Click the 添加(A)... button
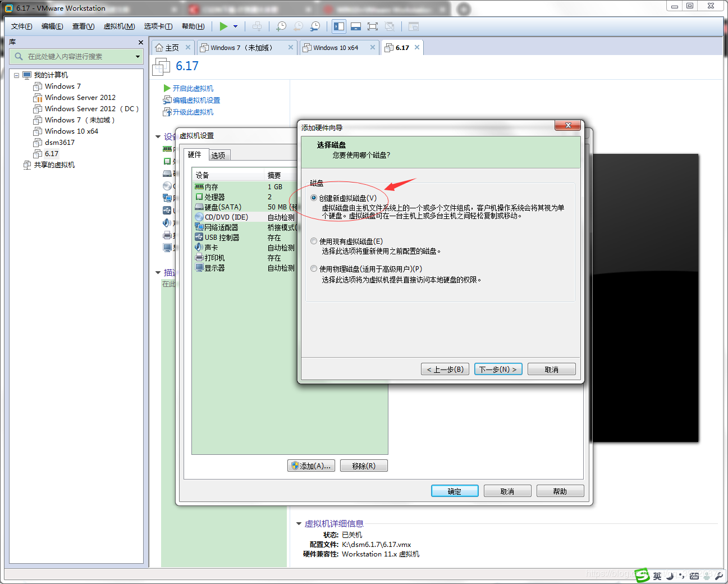The width and height of the screenshot is (728, 584). click(312, 466)
